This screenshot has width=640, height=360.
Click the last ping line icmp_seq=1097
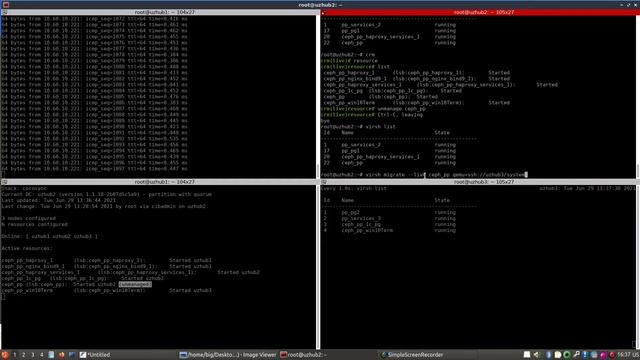94,169
